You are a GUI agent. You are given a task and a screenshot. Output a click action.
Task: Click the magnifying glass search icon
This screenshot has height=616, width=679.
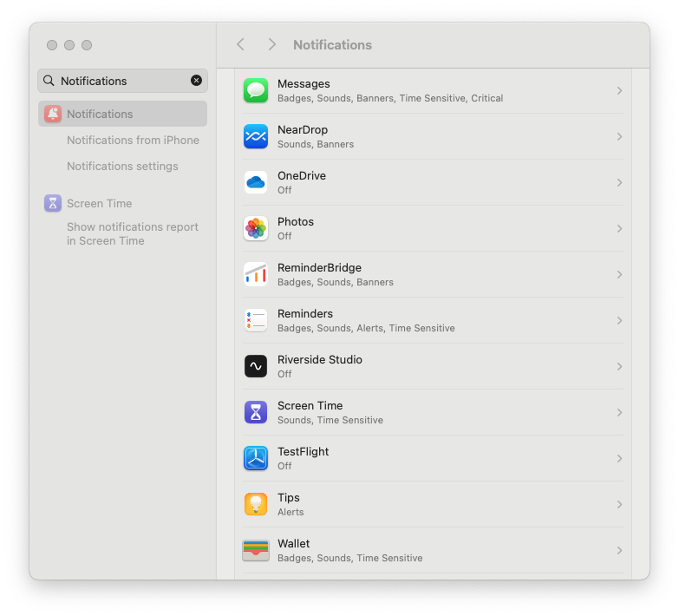49,81
